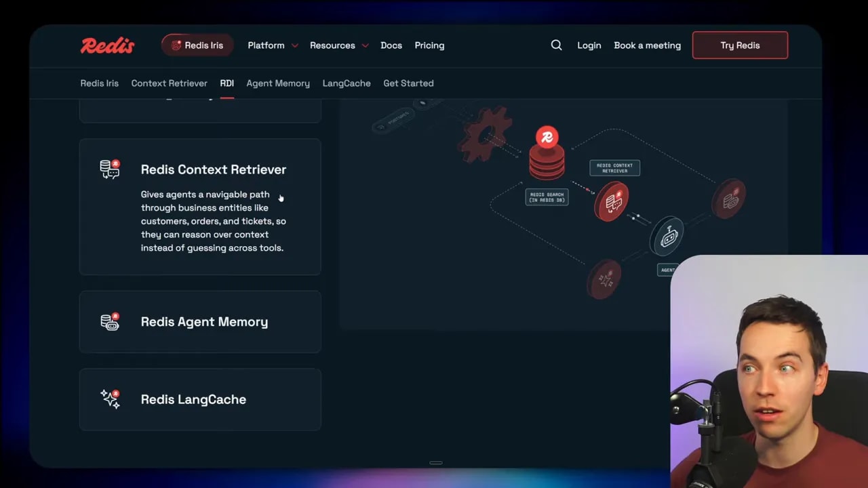Click Book a meeting link
Viewport: 868px width, 488px height.
pos(647,45)
